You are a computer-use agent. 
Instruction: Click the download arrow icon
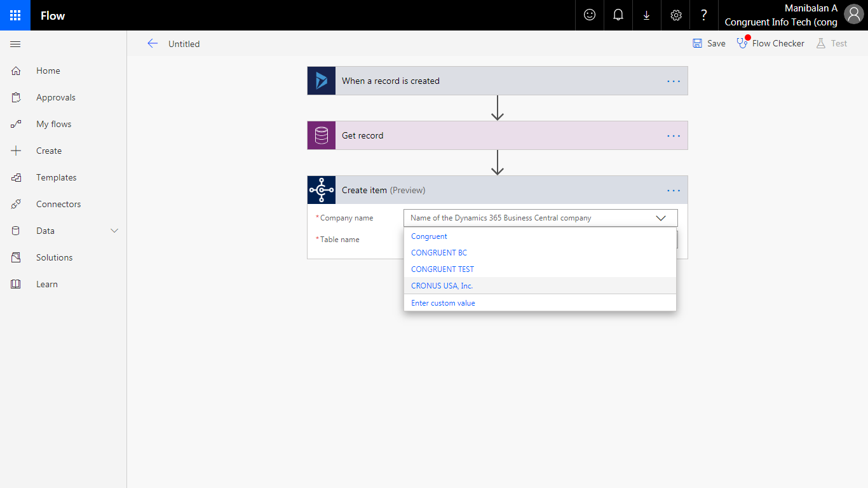(646, 15)
